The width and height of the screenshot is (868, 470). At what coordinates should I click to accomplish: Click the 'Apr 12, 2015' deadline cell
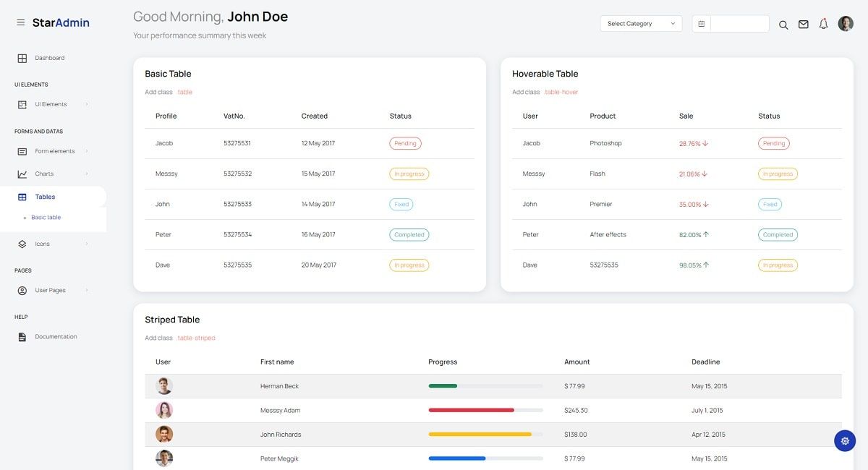709,435
